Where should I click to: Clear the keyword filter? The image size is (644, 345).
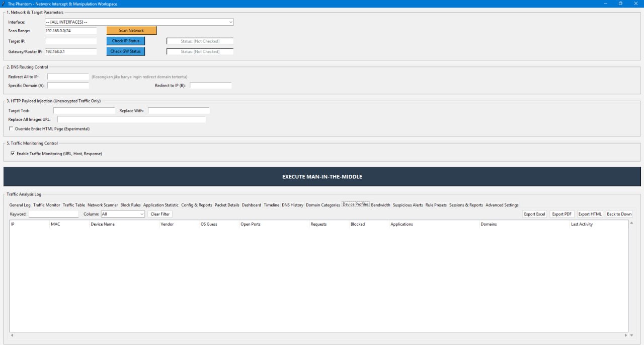point(160,214)
